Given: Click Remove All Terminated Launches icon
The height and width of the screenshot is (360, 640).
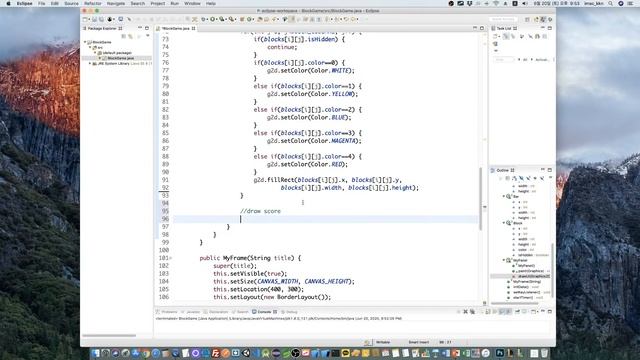Looking at the screenshot, I should 472,312.
